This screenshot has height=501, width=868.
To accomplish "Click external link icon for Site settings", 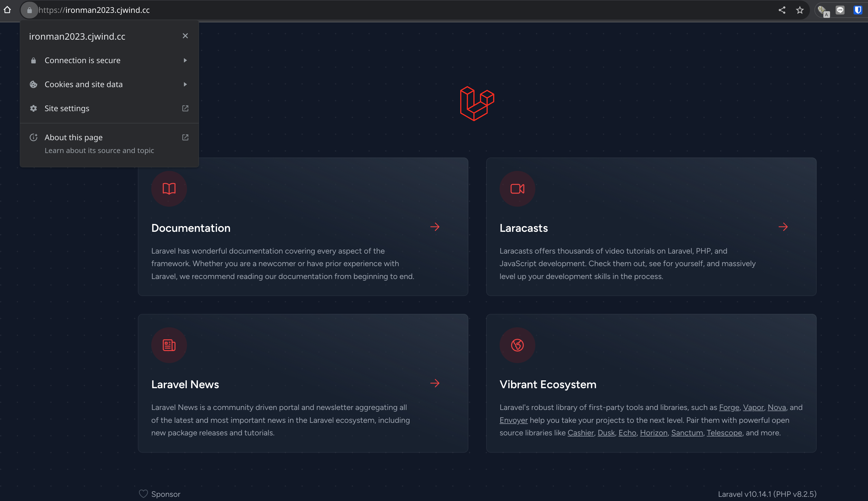I will pyautogui.click(x=185, y=108).
